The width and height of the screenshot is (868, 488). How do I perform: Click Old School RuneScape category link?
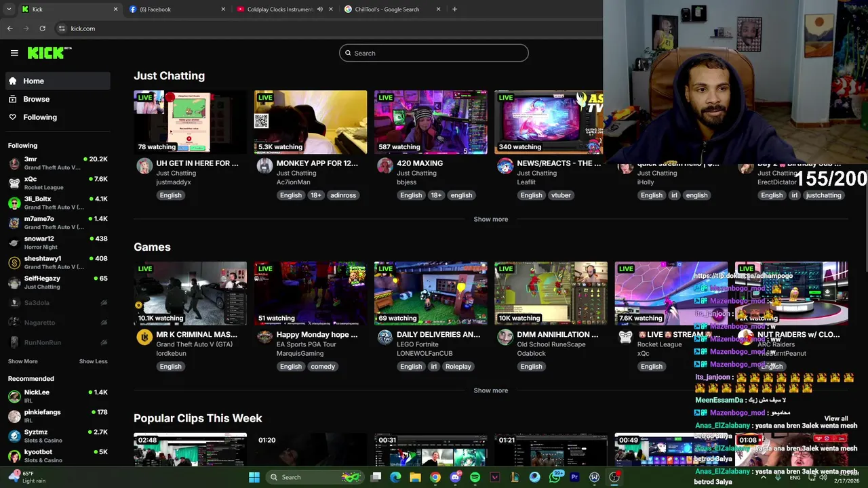pyautogui.click(x=551, y=344)
